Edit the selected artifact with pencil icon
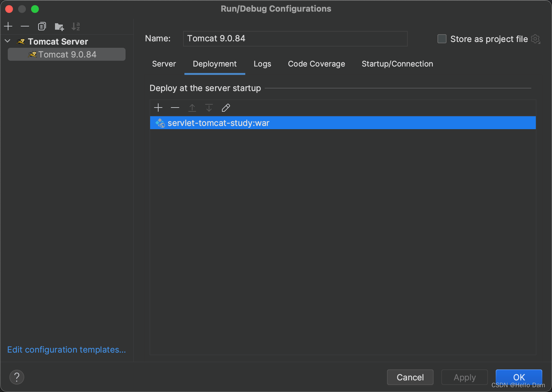 (226, 108)
